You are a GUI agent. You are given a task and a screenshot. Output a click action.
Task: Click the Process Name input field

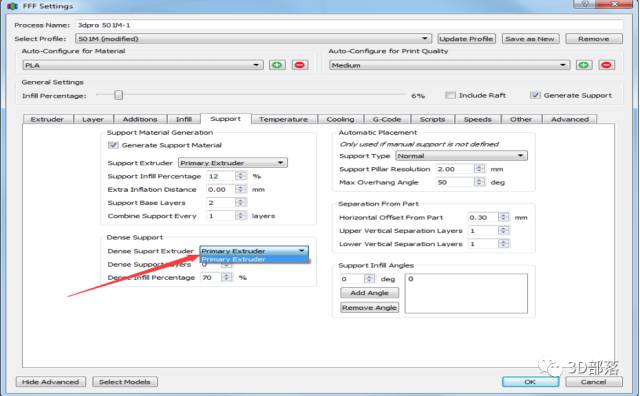pyautogui.click(x=349, y=25)
